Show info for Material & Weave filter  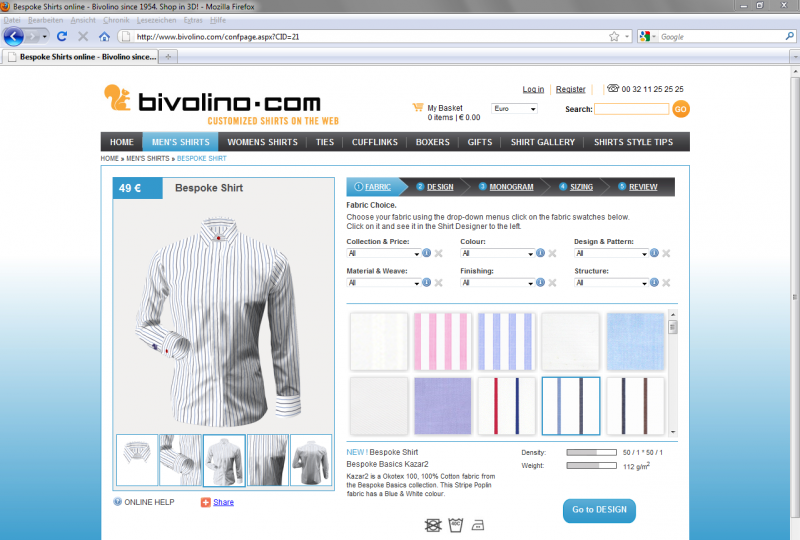pyautogui.click(x=427, y=283)
